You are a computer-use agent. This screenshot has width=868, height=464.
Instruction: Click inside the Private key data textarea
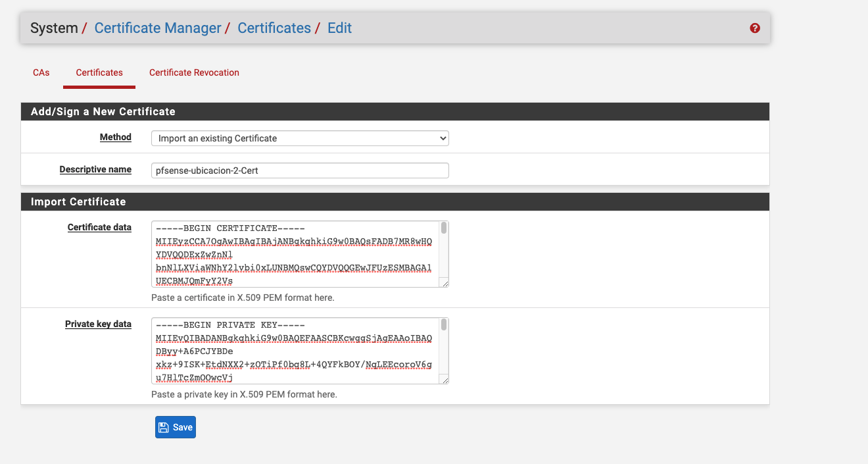point(295,351)
